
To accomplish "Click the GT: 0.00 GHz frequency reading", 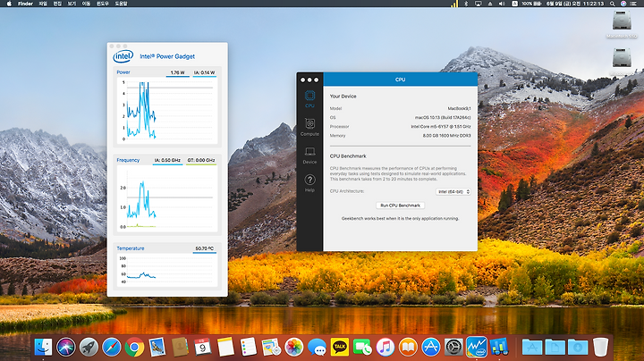I will pyautogui.click(x=201, y=161).
